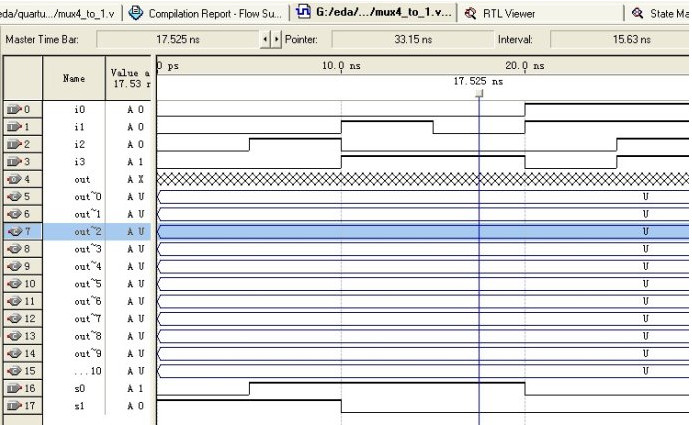Switch to the Compilation Report - Flow Summary tab

[x=205, y=14]
